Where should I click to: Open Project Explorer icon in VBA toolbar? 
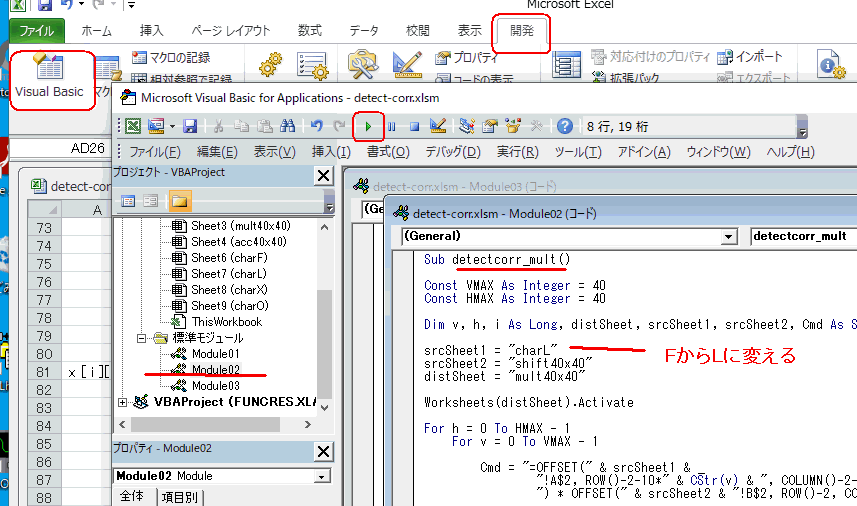click(x=467, y=126)
